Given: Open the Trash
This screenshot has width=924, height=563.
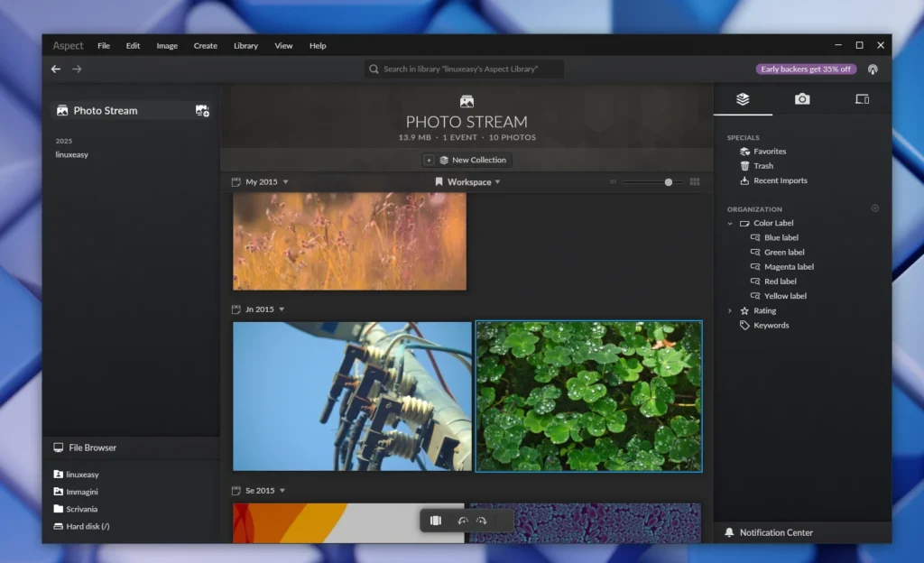Looking at the screenshot, I should click(762, 165).
